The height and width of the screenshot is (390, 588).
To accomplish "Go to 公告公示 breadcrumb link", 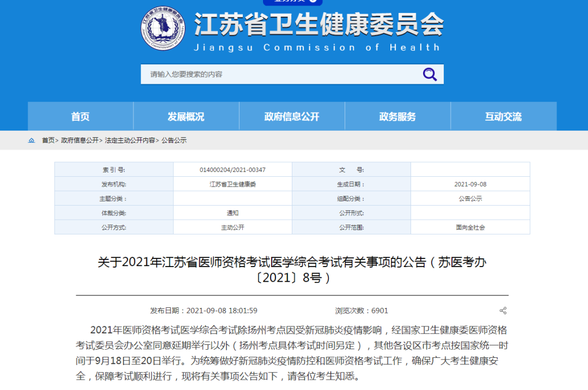I will click(174, 140).
